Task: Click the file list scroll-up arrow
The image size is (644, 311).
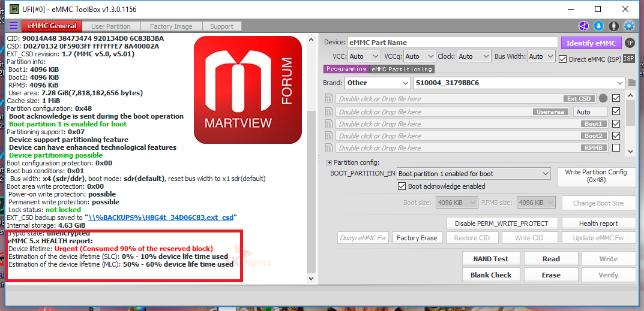Action: click(x=630, y=95)
